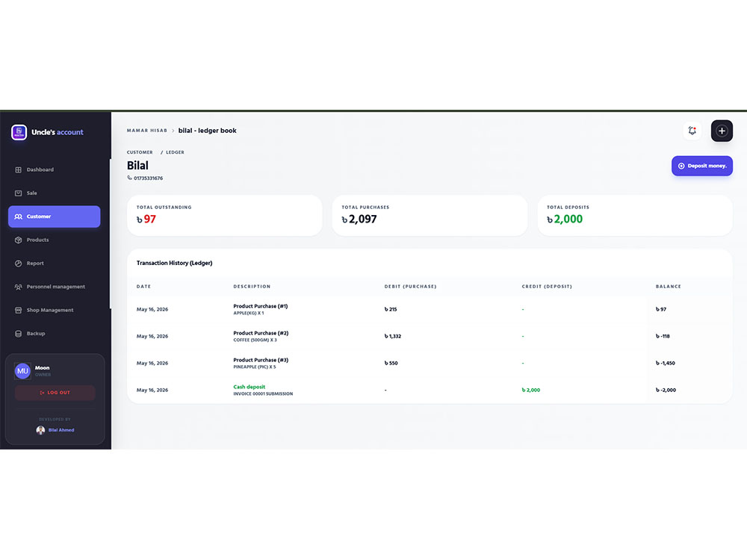The image size is (747, 560).
Task: Click the CUSTOMER breadcrumb link
Action: pyautogui.click(x=140, y=152)
